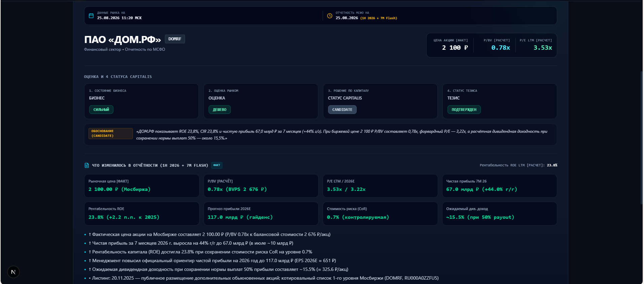Click the DOMRF ticker badge
644x284 pixels.
pos(175,39)
